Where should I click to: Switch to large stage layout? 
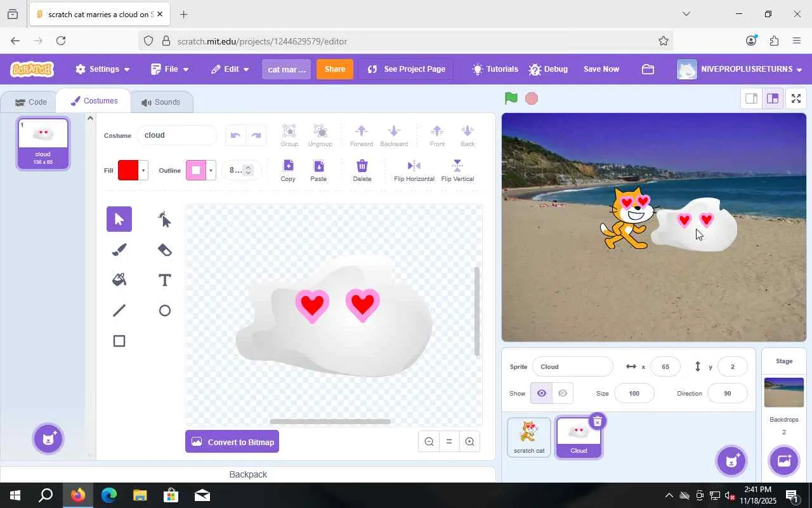pos(772,98)
